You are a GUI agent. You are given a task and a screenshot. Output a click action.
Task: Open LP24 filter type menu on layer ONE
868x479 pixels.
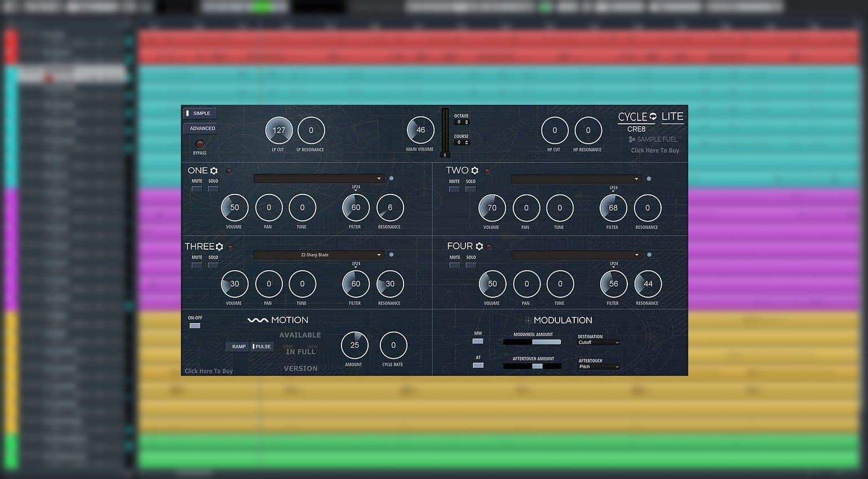(356, 188)
